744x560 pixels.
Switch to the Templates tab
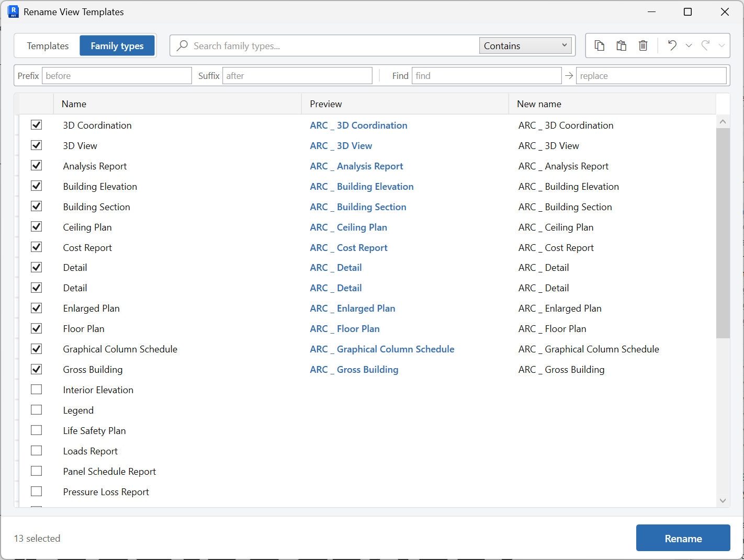coord(48,45)
